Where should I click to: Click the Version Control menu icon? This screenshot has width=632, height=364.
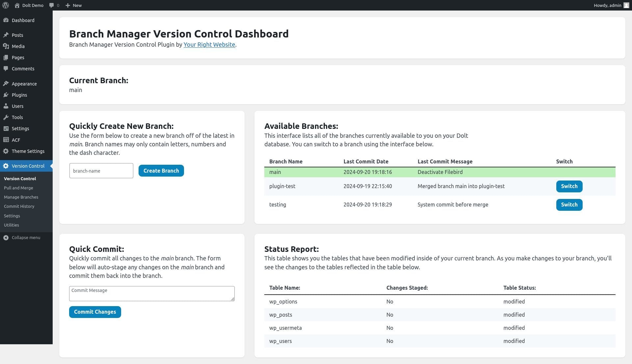6,166
